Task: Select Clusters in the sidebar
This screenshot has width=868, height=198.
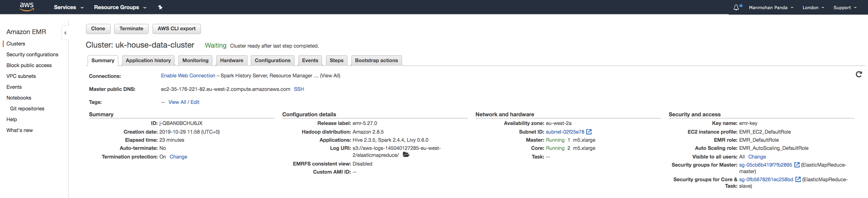Action: pyautogui.click(x=16, y=44)
